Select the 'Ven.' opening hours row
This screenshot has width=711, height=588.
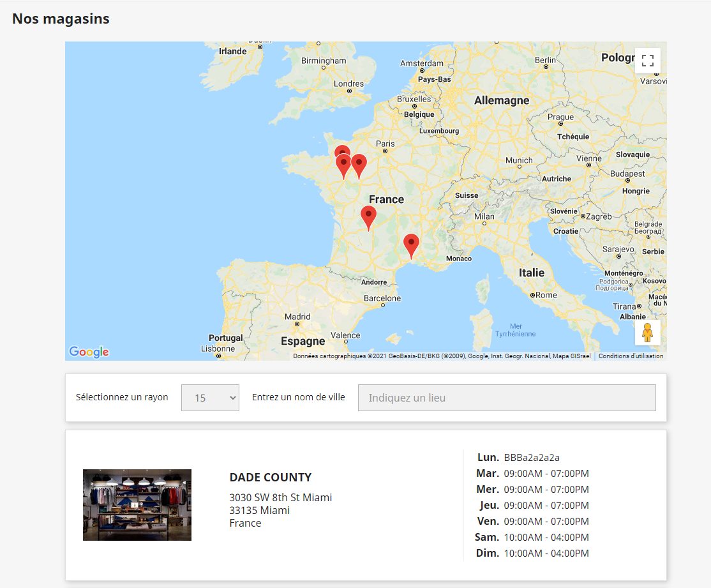click(533, 522)
